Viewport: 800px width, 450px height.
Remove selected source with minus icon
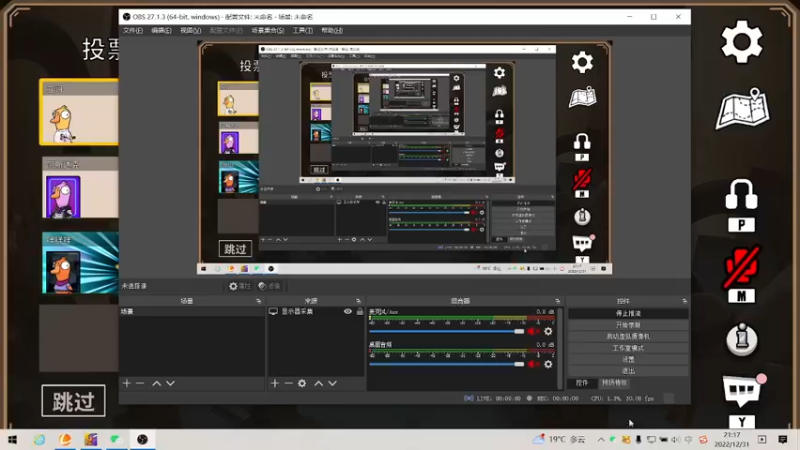coord(288,383)
